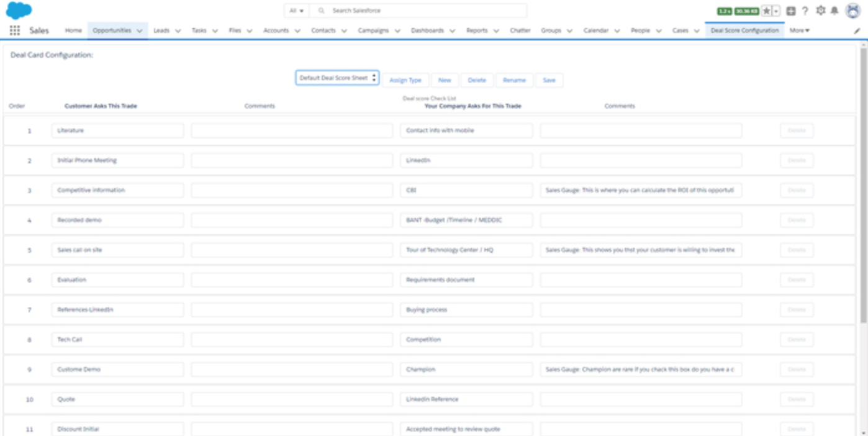Open the setup gear icon
The image size is (868, 436).
pos(821,11)
